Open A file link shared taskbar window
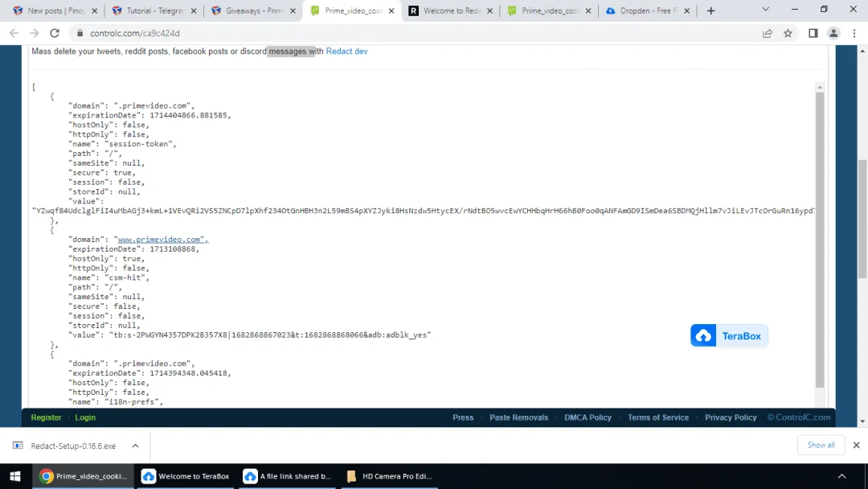The width and height of the screenshot is (868, 489). [x=287, y=476]
